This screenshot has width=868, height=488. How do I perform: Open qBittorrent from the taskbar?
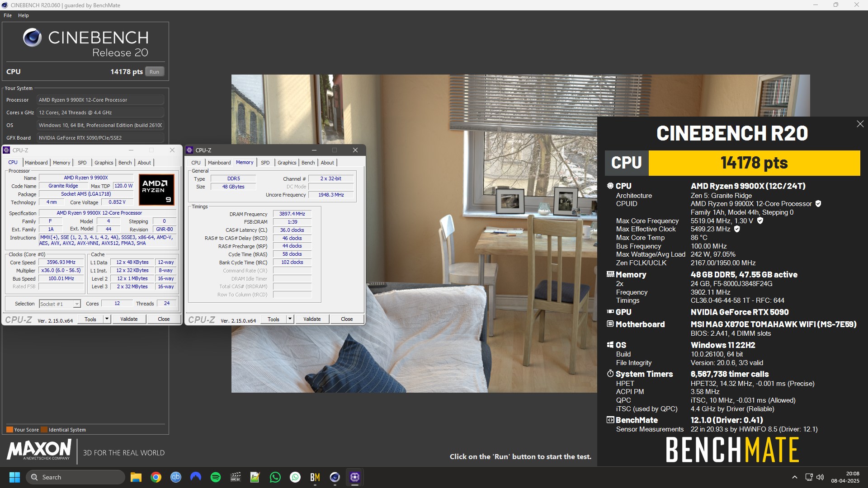(176, 477)
